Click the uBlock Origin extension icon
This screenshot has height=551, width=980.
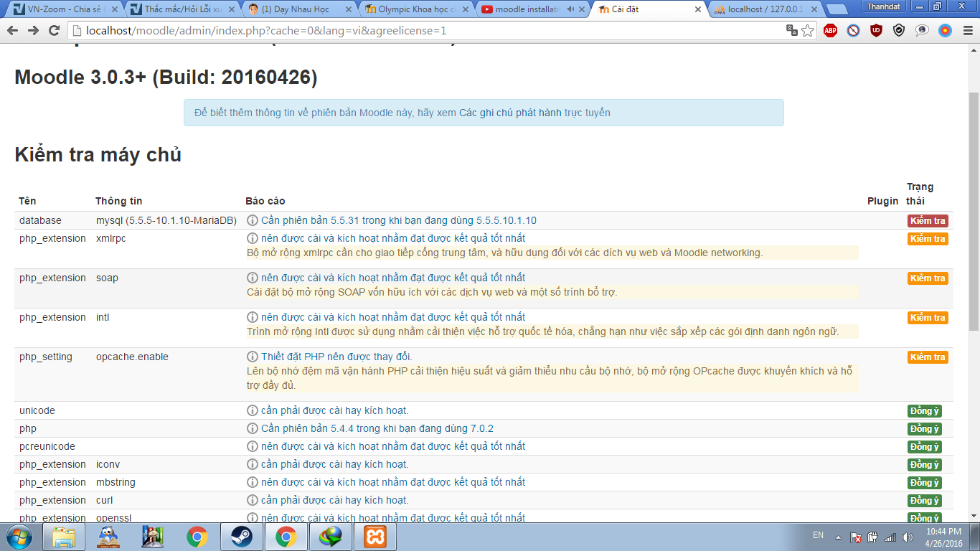coord(876,30)
